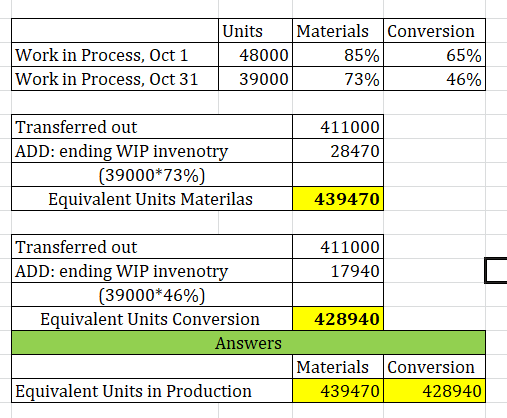Select the bold 439470 total cell
Viewport: 507px width, 418px height.
[338, 199]
